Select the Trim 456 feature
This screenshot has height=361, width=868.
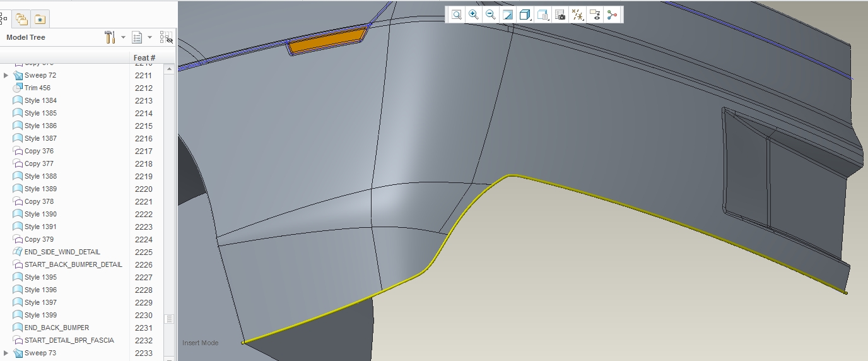click(x=37, y=88)
